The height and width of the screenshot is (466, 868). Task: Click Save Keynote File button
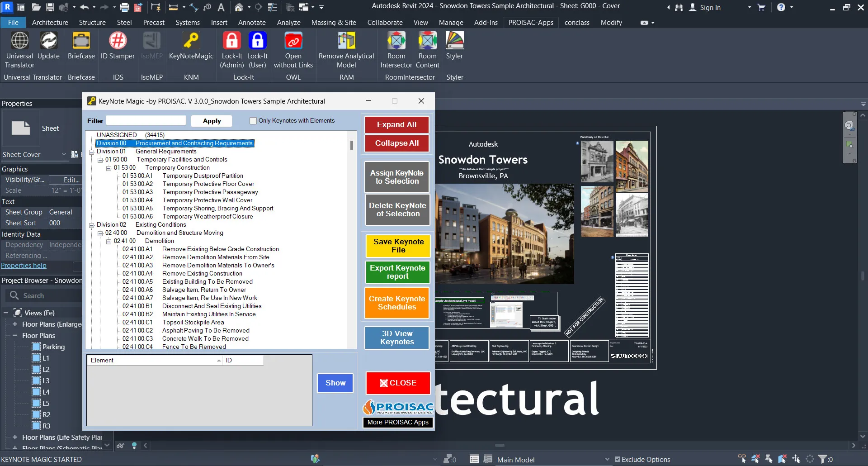click(x=398, y=246)
